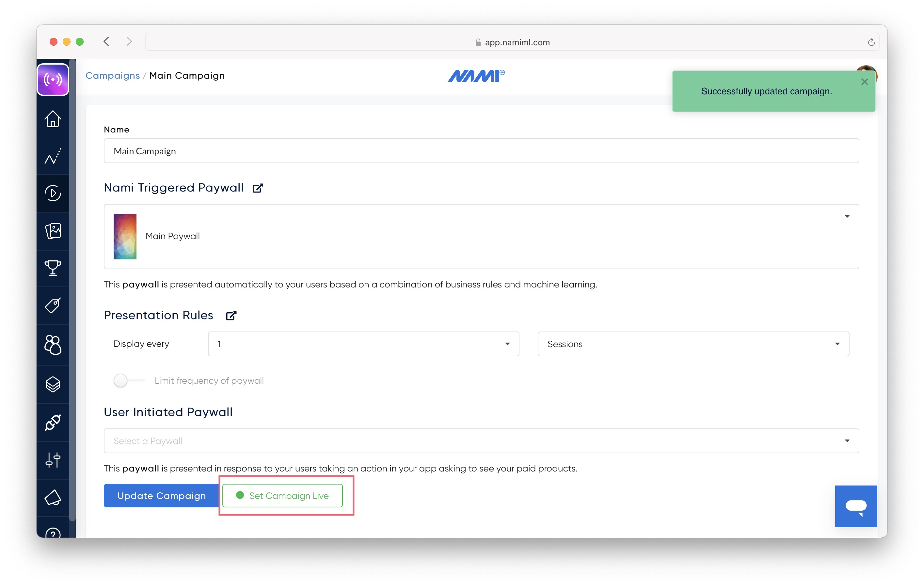
Task: Click the Update Campaign button
Action: pyautogui.click(x=162, y=496)
